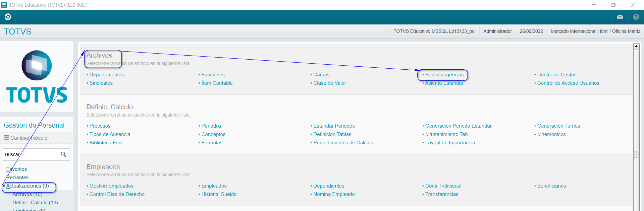Open Mantenimiento Tab. routine

pos(447,134)
